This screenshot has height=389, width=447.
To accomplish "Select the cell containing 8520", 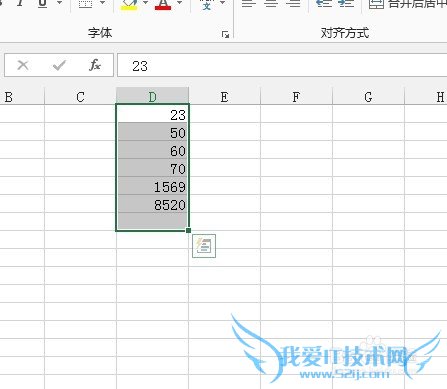I will [152, 204].
